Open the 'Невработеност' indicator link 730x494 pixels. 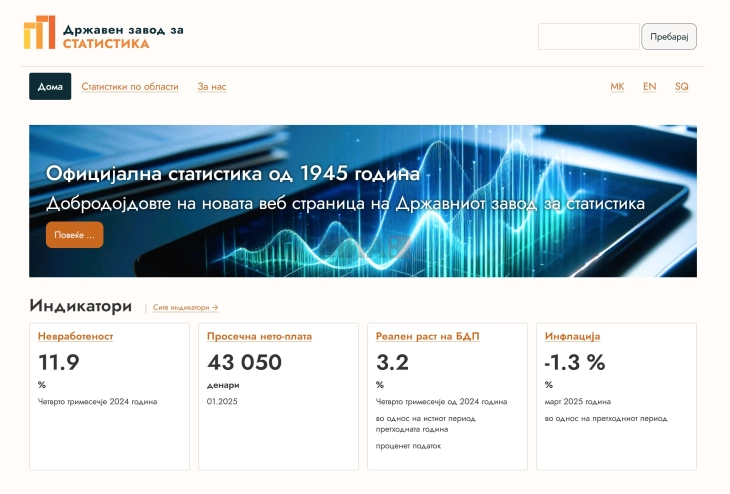[76, 336]
